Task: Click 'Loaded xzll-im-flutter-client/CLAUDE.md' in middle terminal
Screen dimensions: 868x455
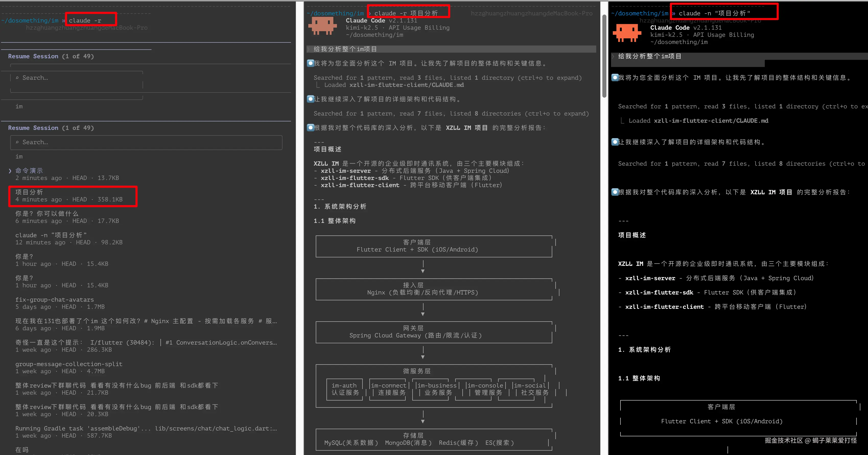Action: [x=394, y=85]
